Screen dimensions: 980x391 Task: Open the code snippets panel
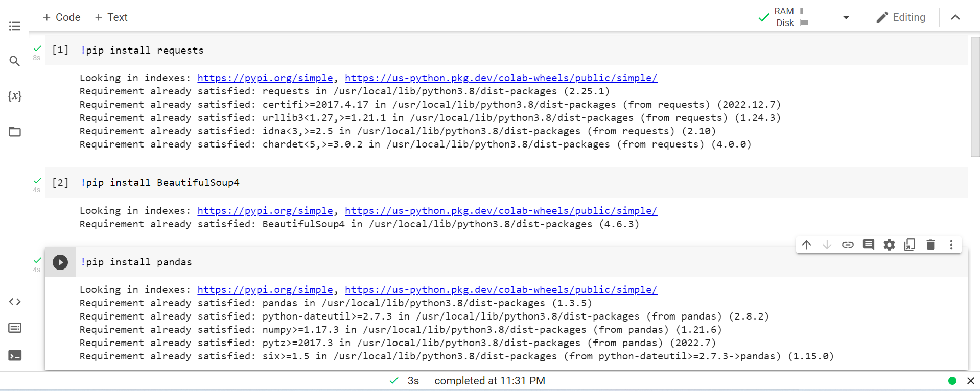pyautogui.click(x=14, y=301)
